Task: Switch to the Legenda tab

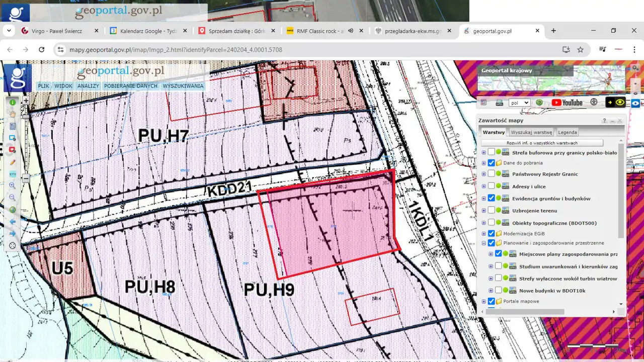Action: (x=568, y=132)
